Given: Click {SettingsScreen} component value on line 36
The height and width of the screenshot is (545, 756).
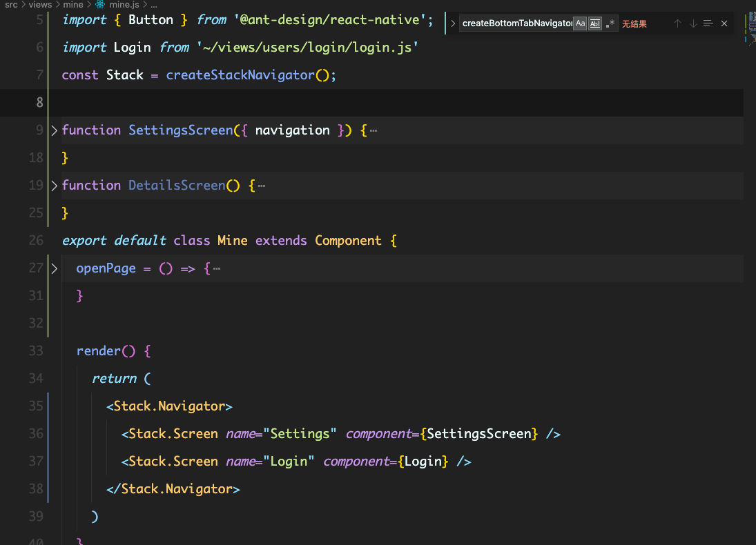Looking at the screenshot, I should [x=478, y=434].
